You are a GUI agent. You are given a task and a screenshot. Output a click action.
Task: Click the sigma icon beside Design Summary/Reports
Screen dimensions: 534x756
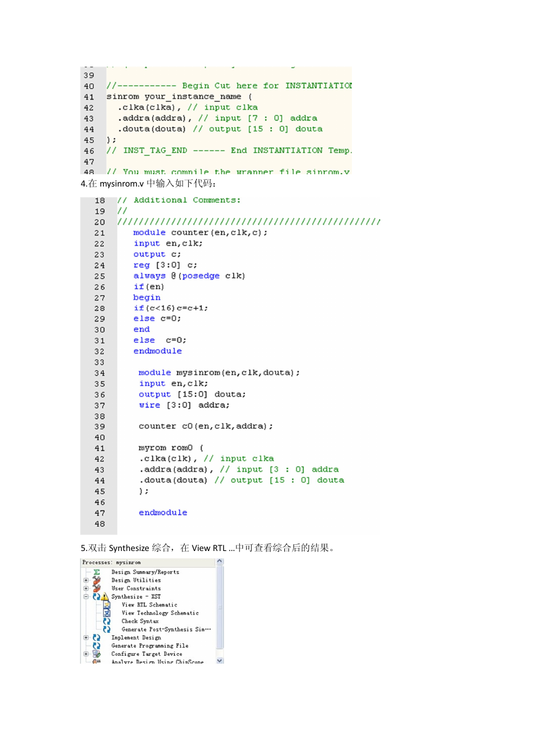(x=97, y=572)
